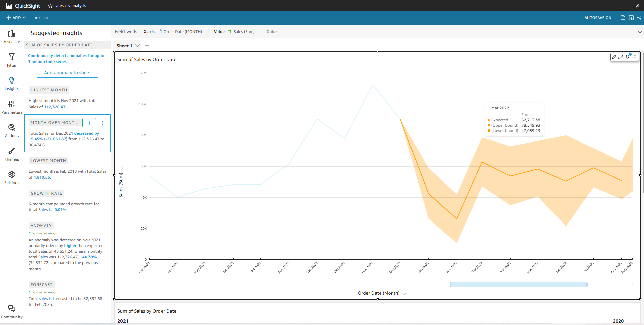Click 112,326.47 in Highest Month text

pos(55,107)
